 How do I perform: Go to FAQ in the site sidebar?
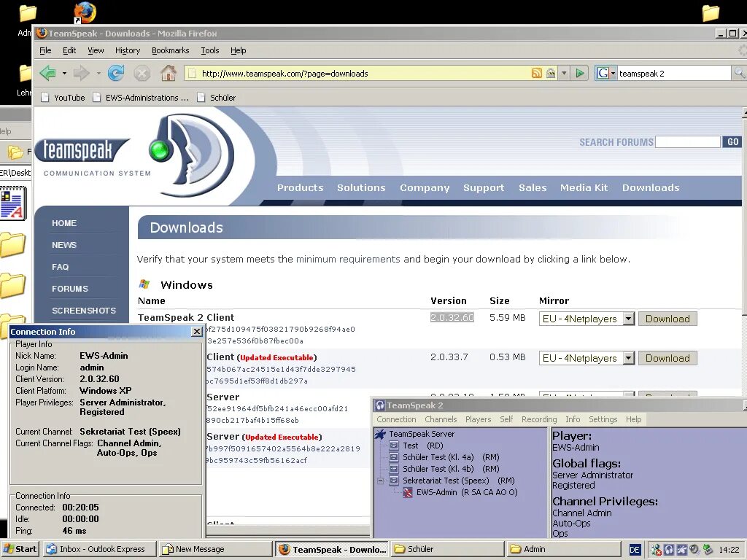coord(60,267)
